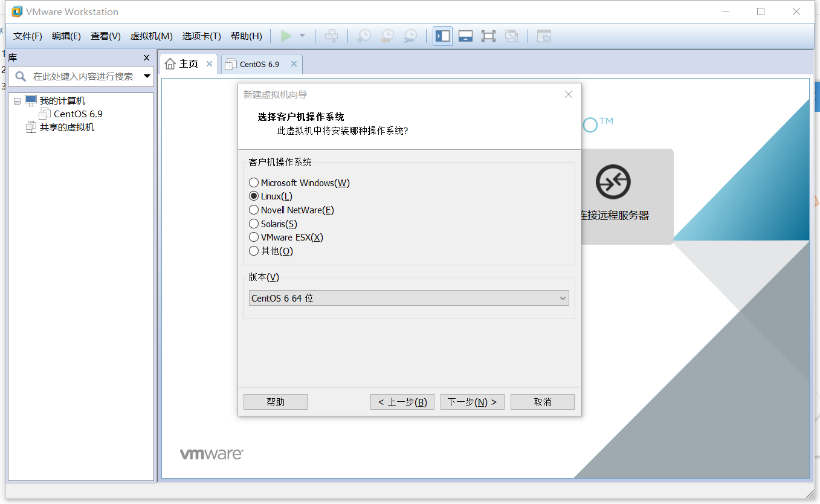Open the 查看(V) menu
Screen dimensions: 820x504
click(x=106, y=36)
